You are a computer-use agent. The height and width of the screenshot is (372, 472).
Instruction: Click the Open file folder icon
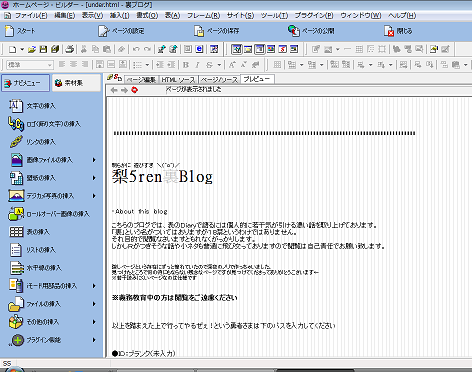32,49
